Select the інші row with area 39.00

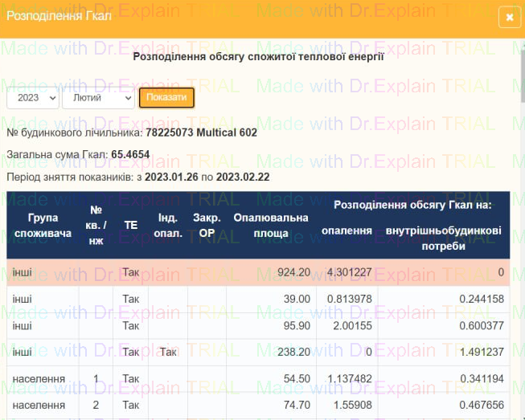pos(257,299)
